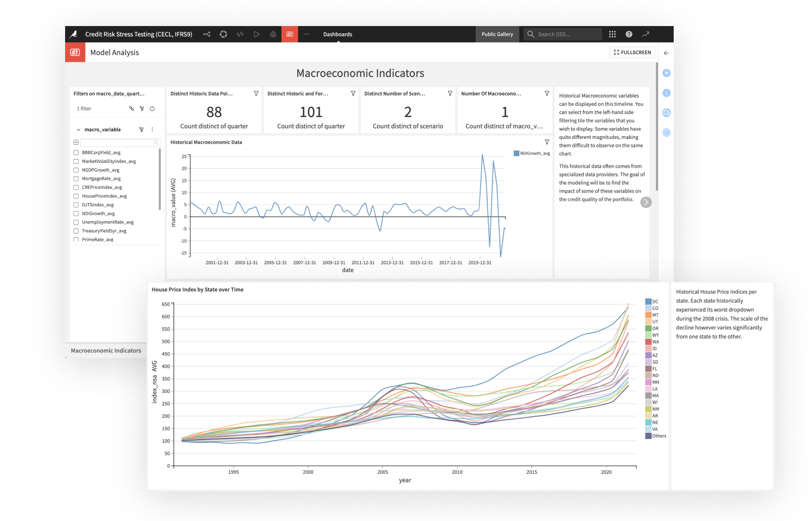Click the Dataiku bird logo

point(74,34)
